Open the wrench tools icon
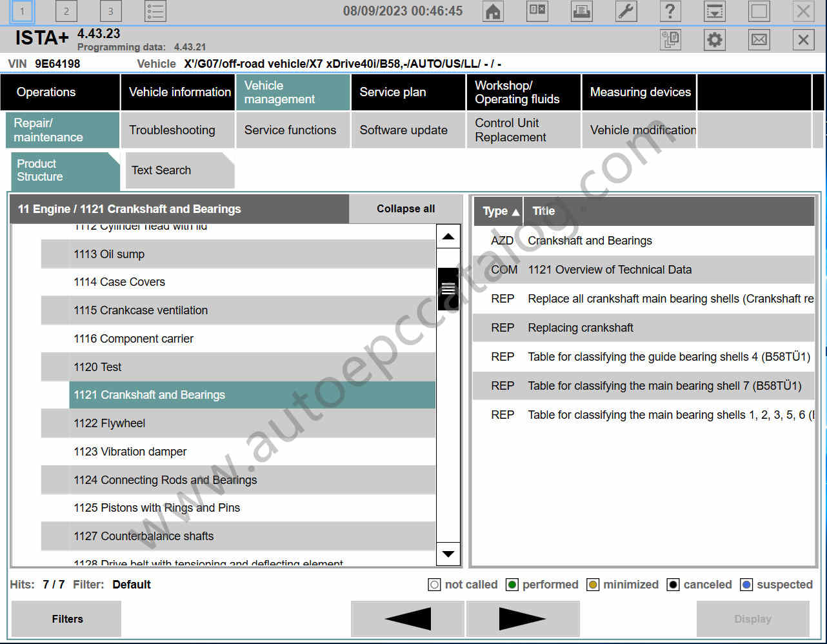 [x=626, y=11]
